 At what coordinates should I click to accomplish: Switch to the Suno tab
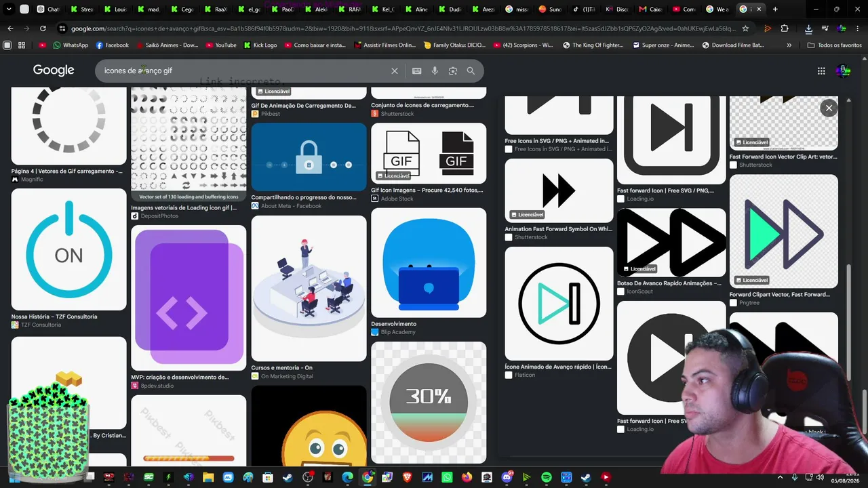pyautogui.click(x=549, y=9)
